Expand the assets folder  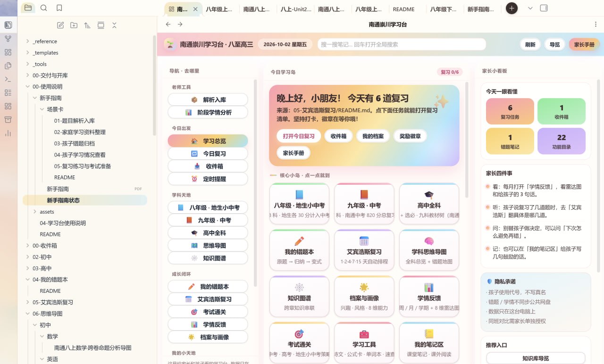click(47, 212)
